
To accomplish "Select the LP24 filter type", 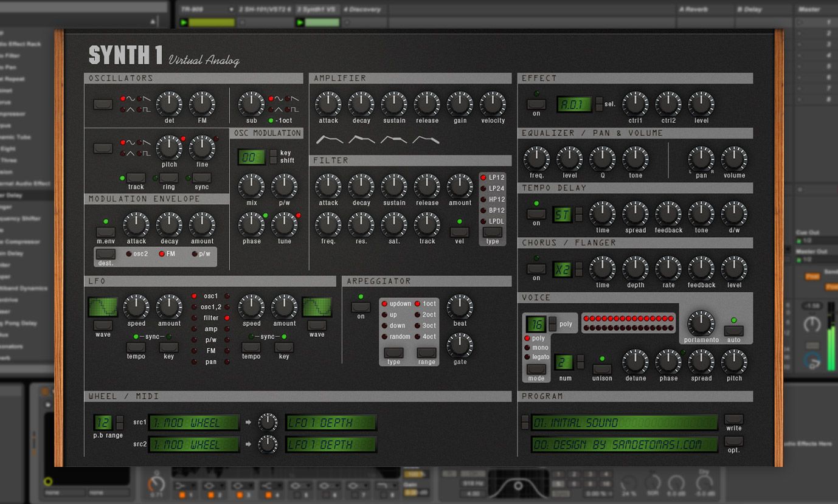I will [493, 188].
